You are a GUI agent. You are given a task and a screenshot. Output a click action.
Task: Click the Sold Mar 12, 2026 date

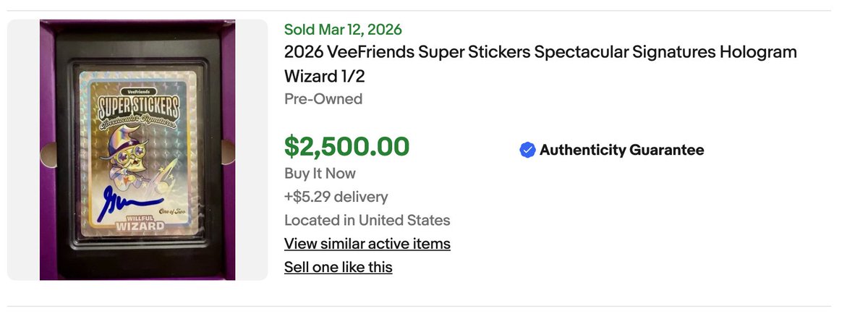[x=343, y=30]
